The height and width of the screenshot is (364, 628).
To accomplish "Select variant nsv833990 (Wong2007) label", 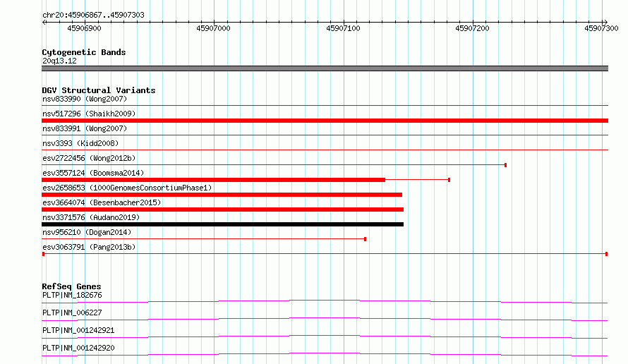I will [x=85, y=99].
